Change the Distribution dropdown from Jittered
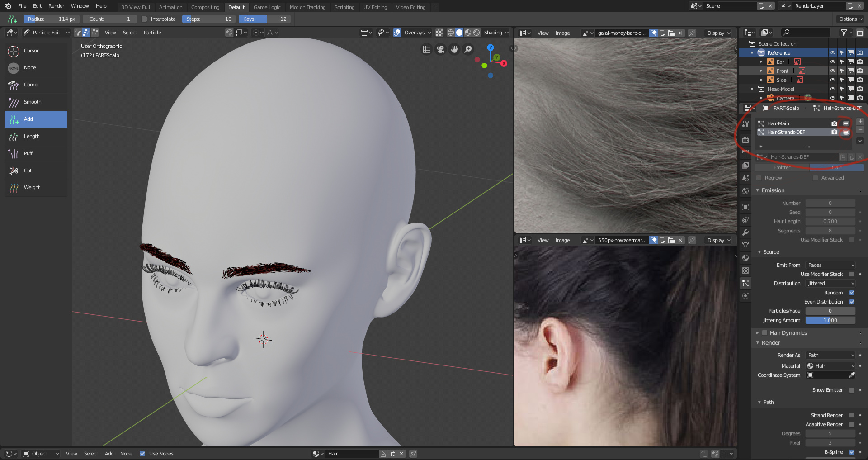Image resolution: width=868 pixels, height=460 pixels. click(x=830, y=283)
